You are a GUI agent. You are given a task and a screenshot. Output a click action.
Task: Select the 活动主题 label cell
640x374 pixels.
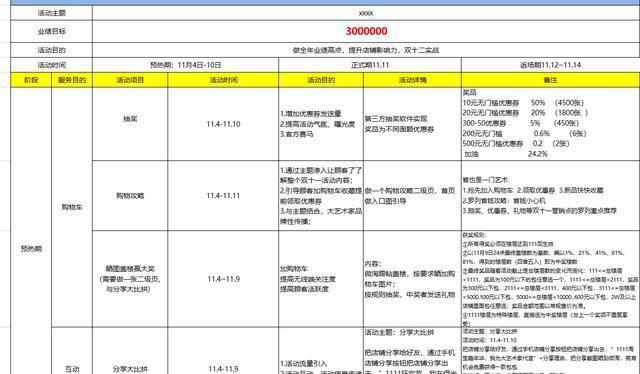(x=51, y=13)
